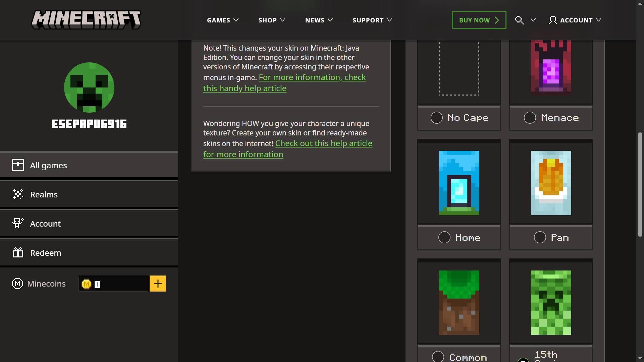The height and width of the screenshot is (362, 644).
Task: Expand the chevron next to search
Action: 533,20
